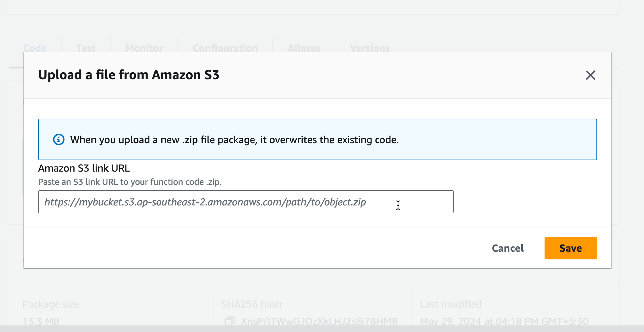Close the Upload from Amazon S3 dialog
Viewport: 644px width, 332px height.
click(590, 75)
